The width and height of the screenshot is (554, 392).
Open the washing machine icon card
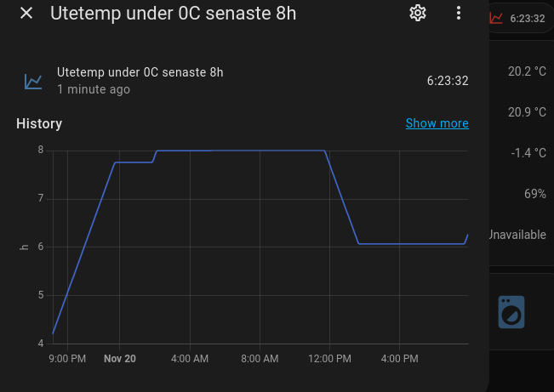click(511, 312)
